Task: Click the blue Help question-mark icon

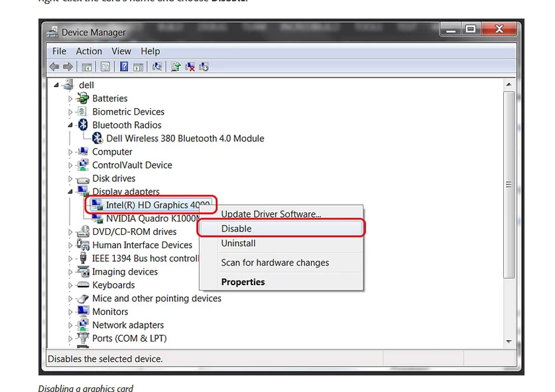Action: point(124,66)
